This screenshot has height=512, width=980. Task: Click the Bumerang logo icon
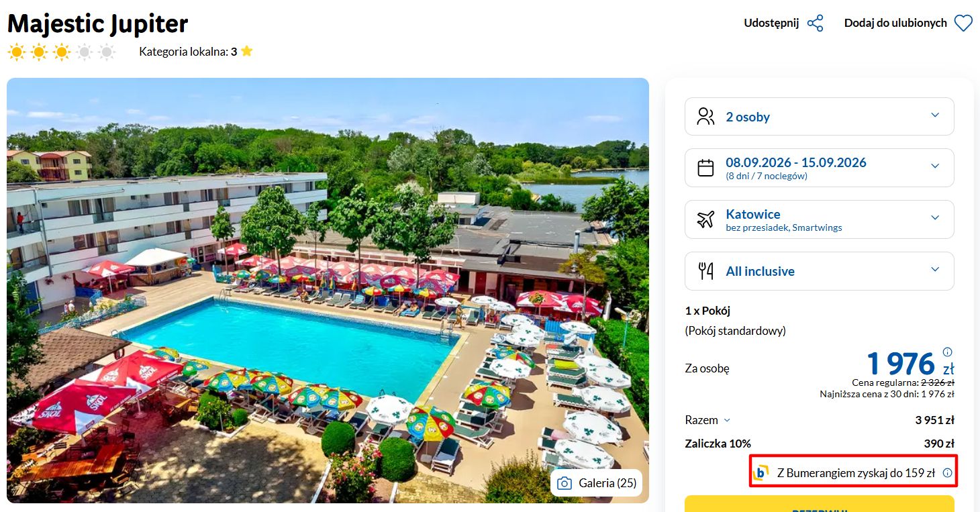[761, 472]
